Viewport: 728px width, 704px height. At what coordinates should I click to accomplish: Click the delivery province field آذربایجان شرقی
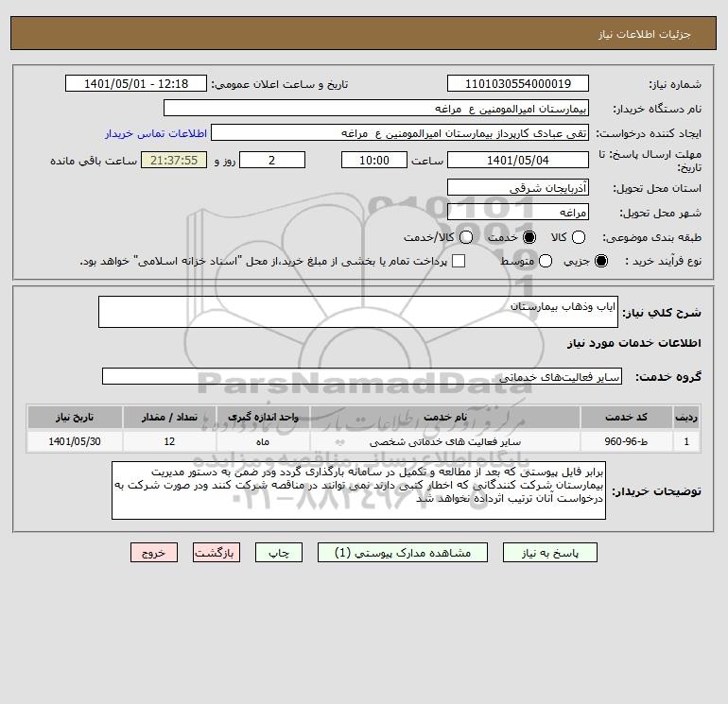518,187
